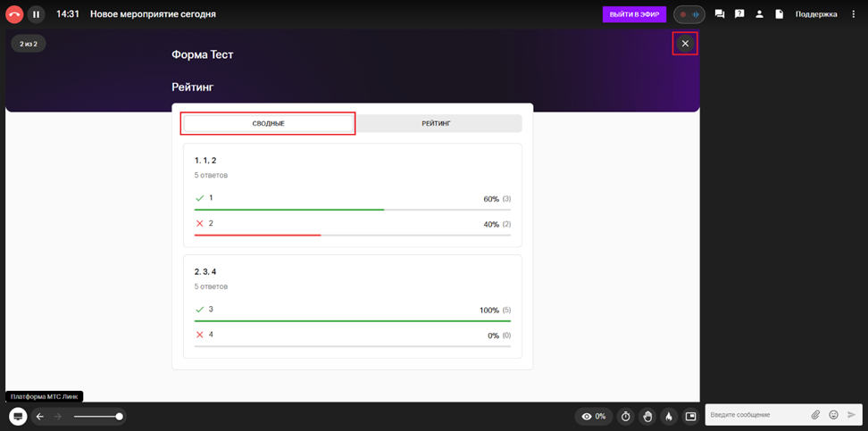Open the emoji picker smiley icon
The width and height of the screenshot is (868, 431).
pyautogui.click(x=834, y=414)
